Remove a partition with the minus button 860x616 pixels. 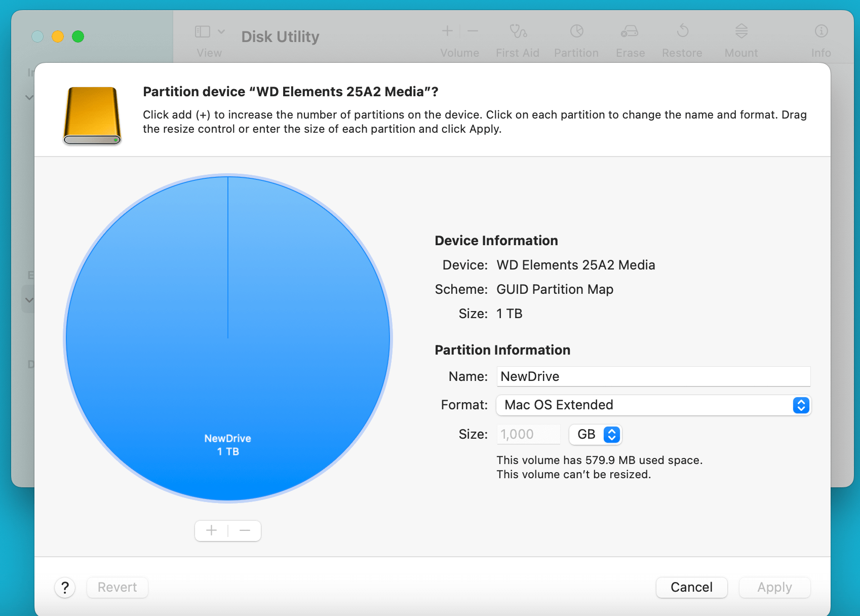[x=245, y=530]
